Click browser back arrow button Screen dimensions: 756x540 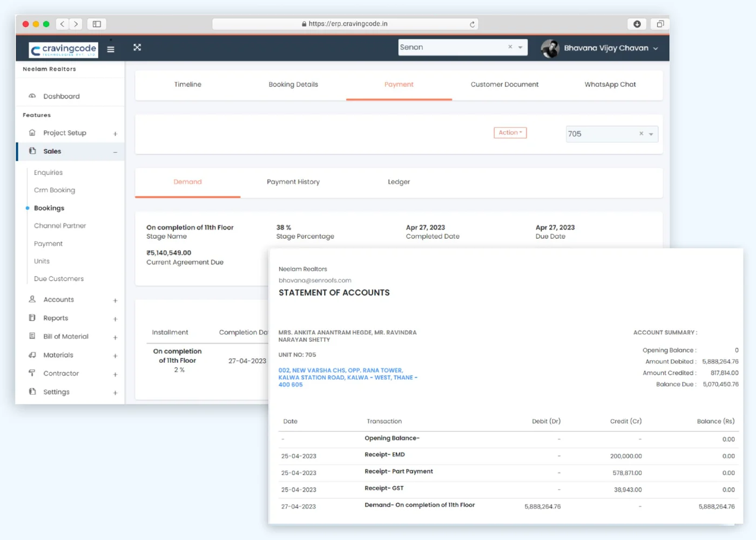coord(62,24)
